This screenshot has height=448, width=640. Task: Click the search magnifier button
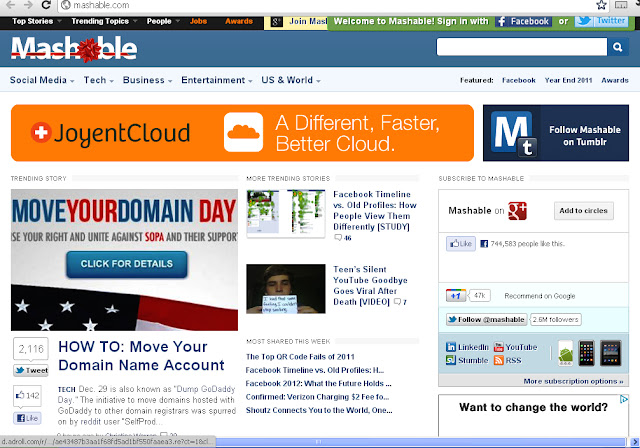[x=618, y=47]
